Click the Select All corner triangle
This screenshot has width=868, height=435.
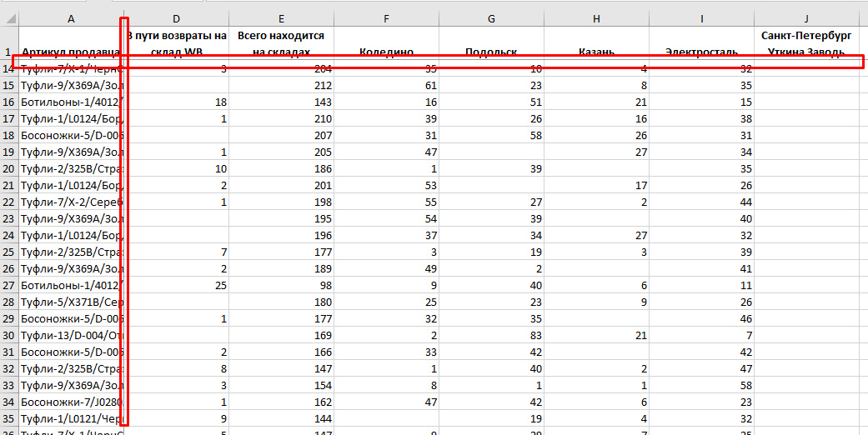click(9, 18)
